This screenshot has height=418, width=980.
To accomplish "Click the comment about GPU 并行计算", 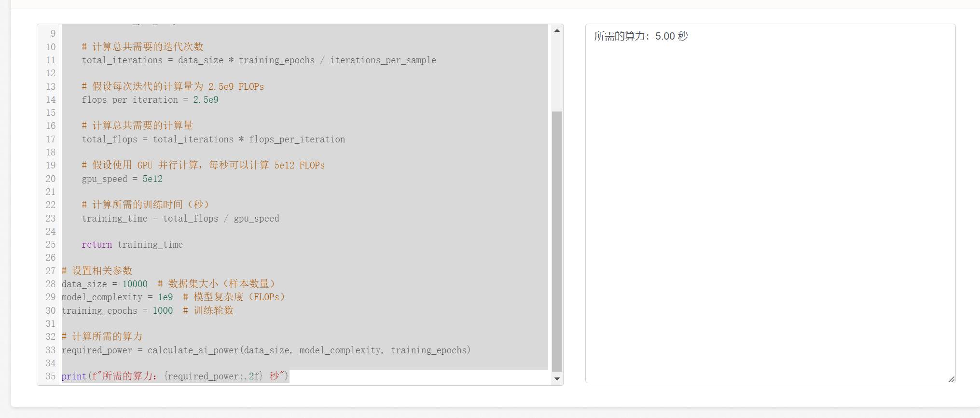I will tap(203, 165).
